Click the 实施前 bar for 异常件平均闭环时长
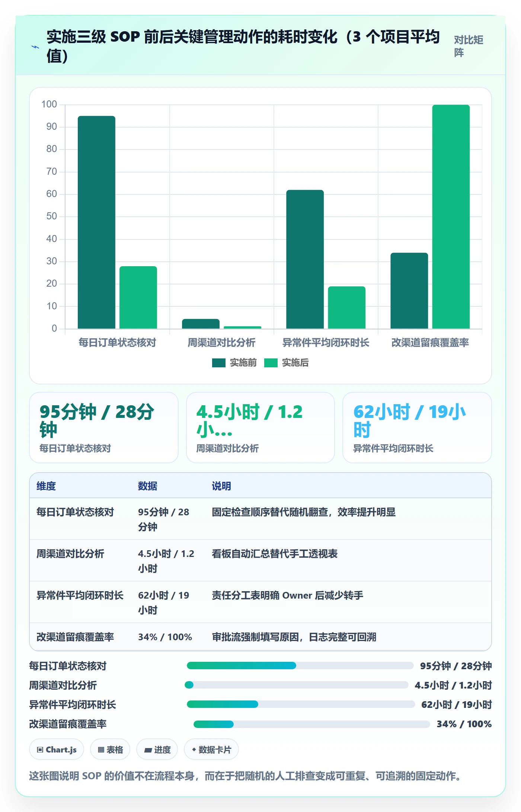The width and height of the screenshot is (521, 812). [305, 259]
